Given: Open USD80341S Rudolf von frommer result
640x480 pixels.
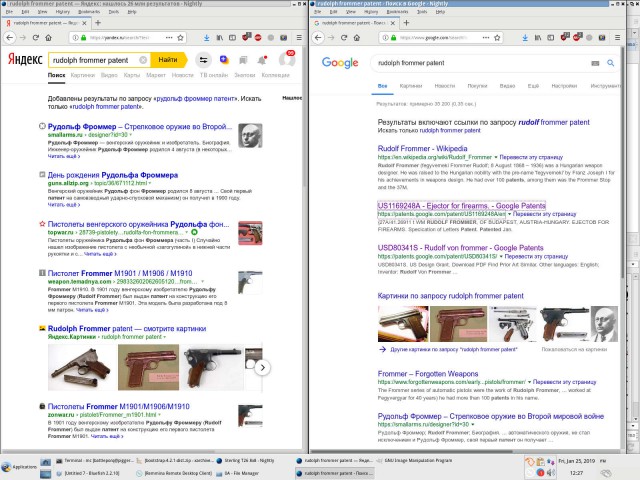Looking at the screenshot, I should point(460,248).
